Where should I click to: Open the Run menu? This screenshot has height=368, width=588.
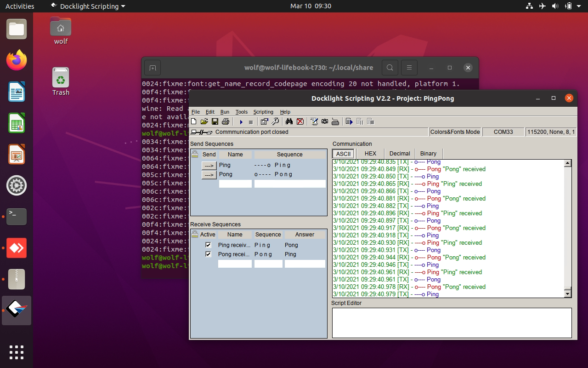[x=225, y=112]
